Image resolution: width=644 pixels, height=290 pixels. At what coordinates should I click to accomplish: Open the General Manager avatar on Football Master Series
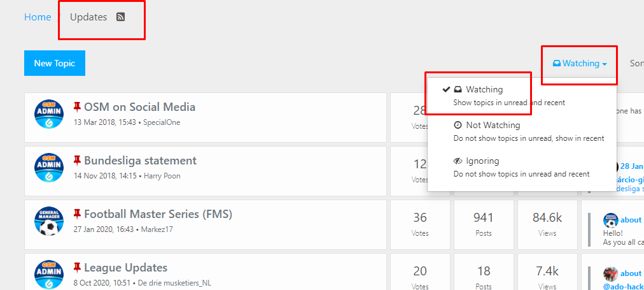point(49,221)
